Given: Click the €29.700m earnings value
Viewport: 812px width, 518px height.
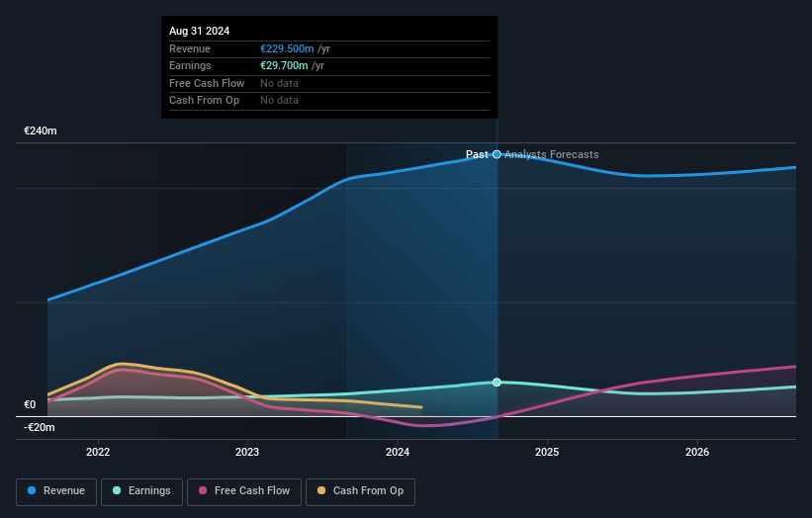Looking at the screenshot, I should 284,65.
